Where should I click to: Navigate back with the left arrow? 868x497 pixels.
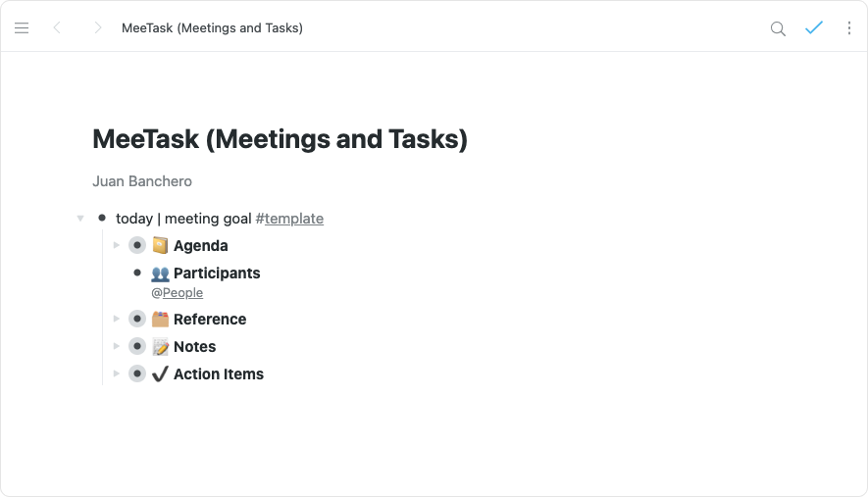[57, 28]
